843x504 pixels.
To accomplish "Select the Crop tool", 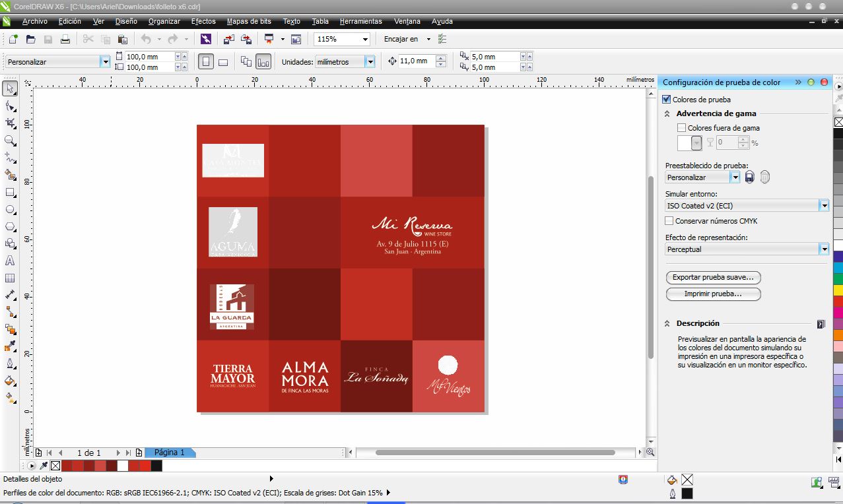I will tap(10, 123).
